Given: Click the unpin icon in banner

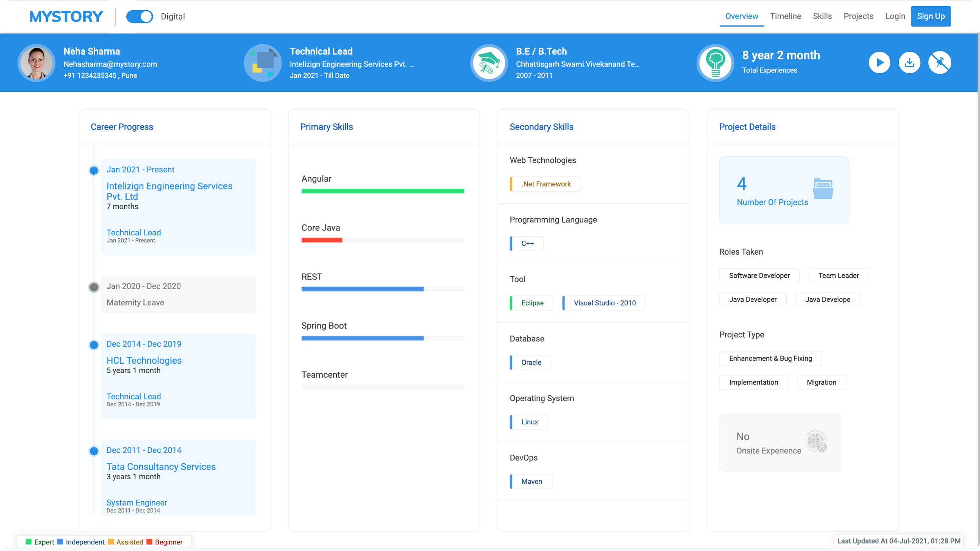Looking at the screenshot, I should coord(940,63).
